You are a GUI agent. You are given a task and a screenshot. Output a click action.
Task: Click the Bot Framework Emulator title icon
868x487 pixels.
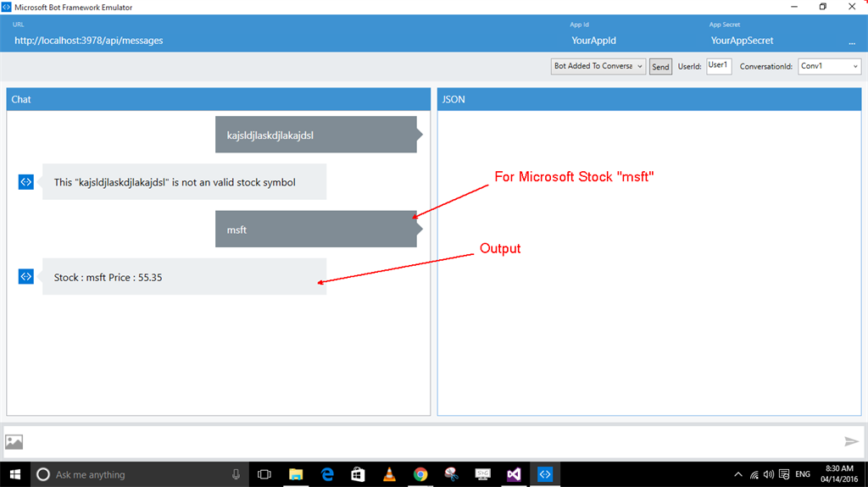[7, 7]
